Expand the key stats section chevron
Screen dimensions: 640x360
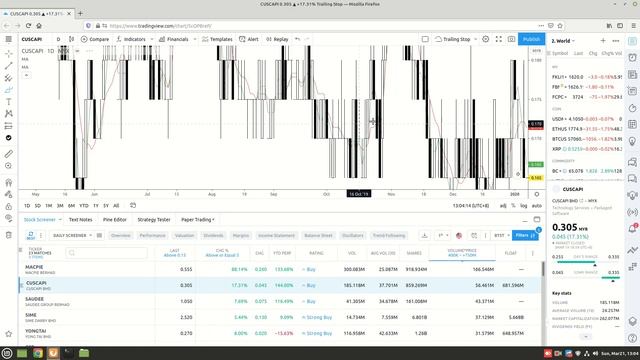(x=586, y=337)
